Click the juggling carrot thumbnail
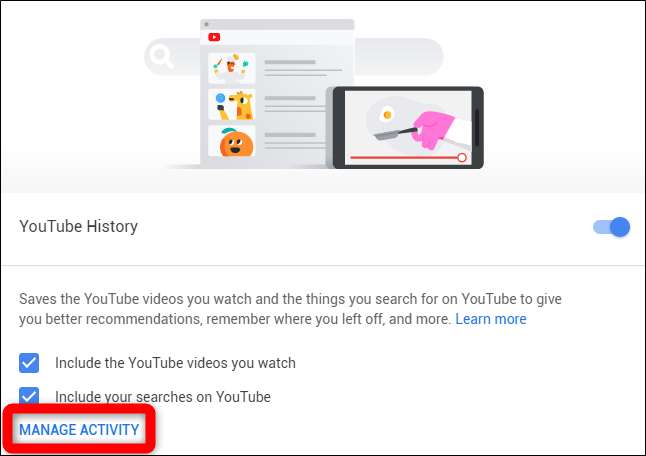Viewport: 646px width, 456px height. point(232,68)
